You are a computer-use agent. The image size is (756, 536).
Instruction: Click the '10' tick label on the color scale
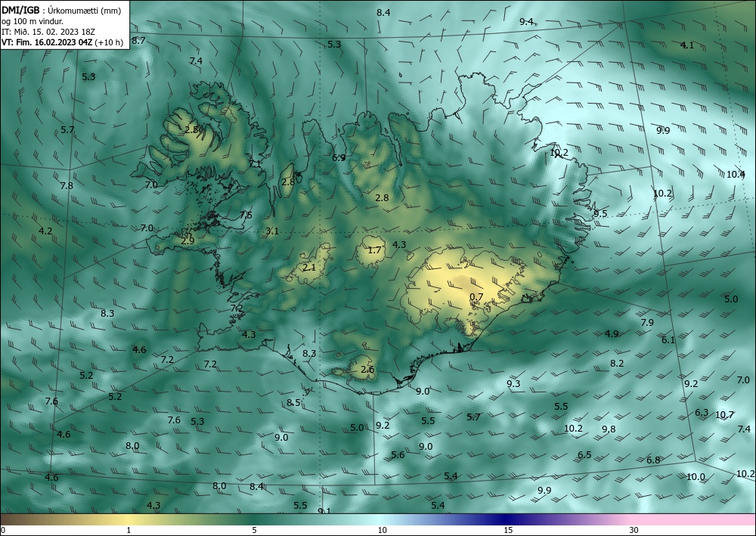[383, 530]
